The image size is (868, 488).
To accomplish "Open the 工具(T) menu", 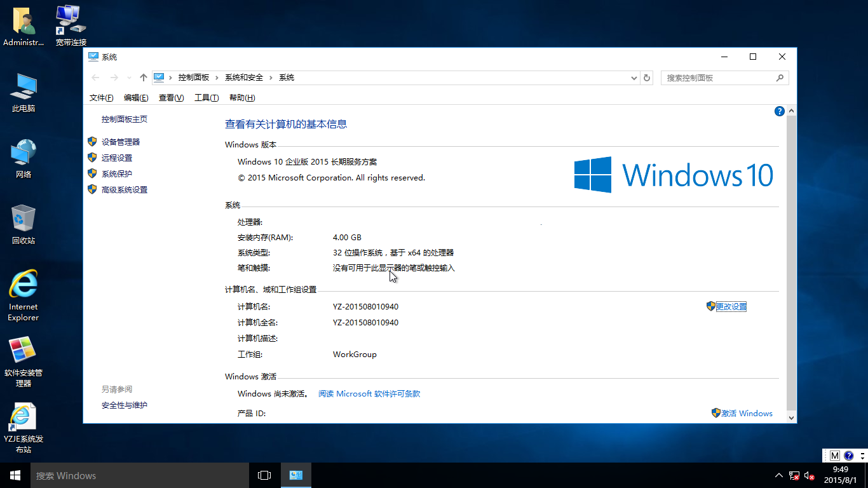I will [207, 98].
